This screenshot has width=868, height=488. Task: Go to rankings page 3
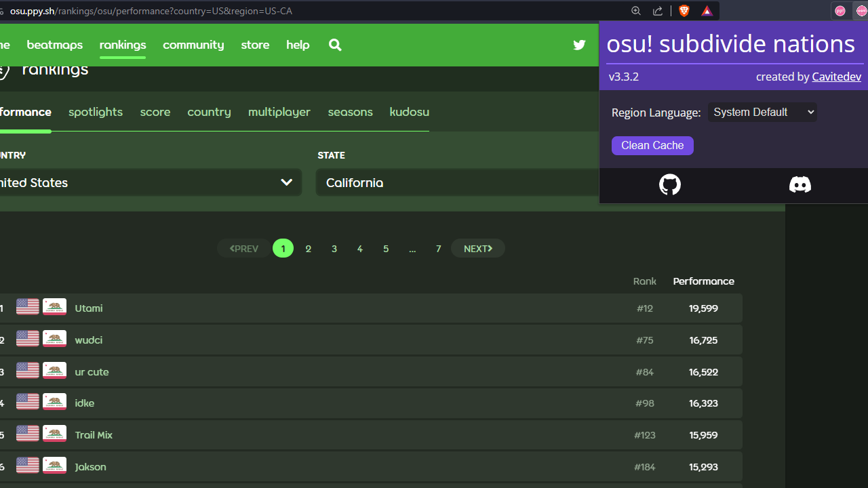click(x=334, y=249)
